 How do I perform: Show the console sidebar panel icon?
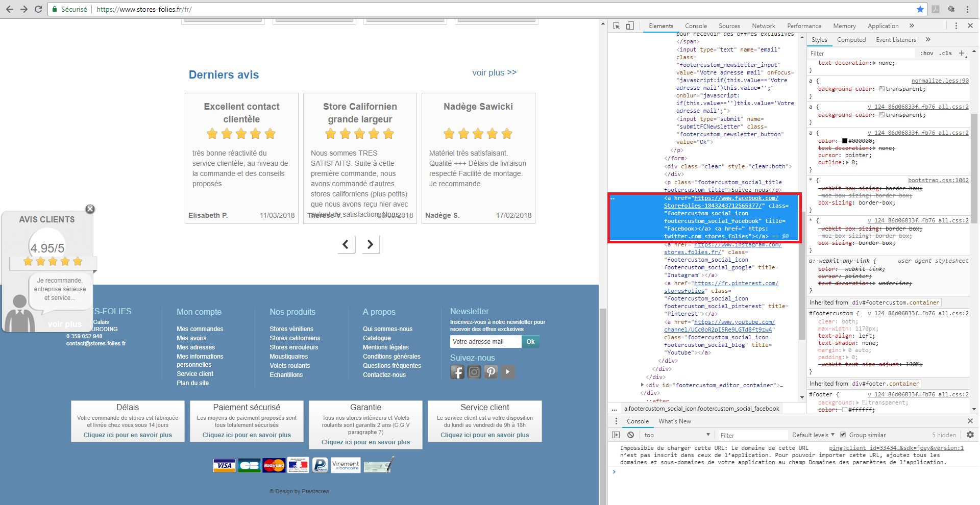tap(616, 435)
